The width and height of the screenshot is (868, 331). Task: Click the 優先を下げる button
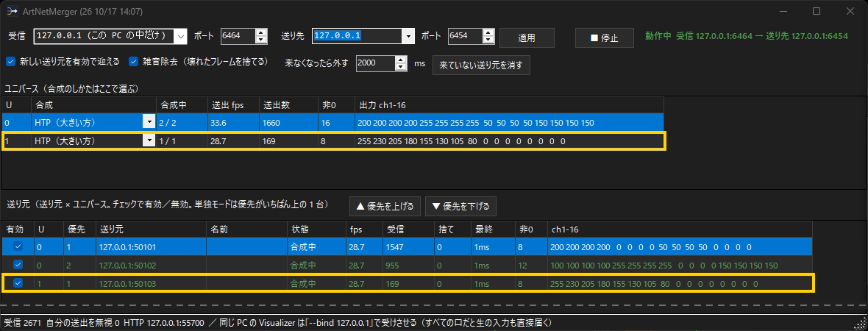point(460,206)
